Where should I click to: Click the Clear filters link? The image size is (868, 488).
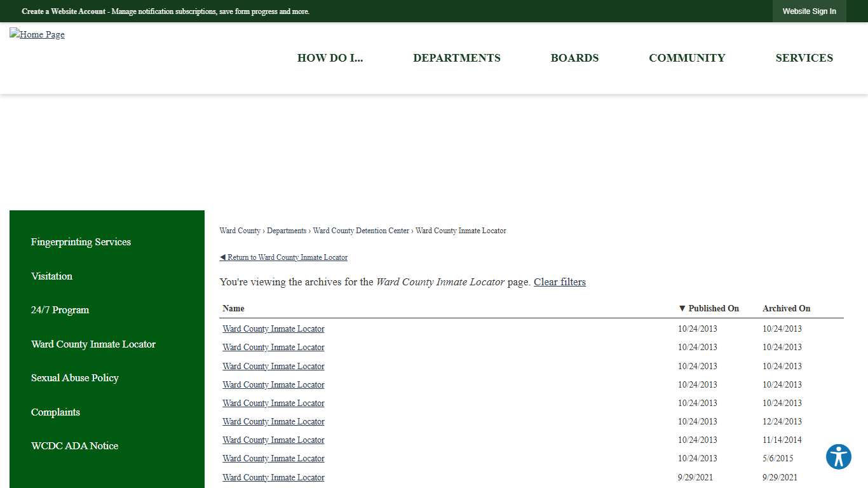[559, 282]
